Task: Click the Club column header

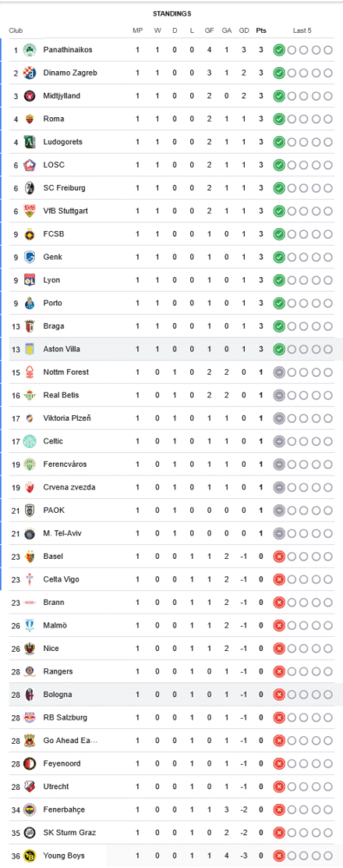Action: click(16, 30)
